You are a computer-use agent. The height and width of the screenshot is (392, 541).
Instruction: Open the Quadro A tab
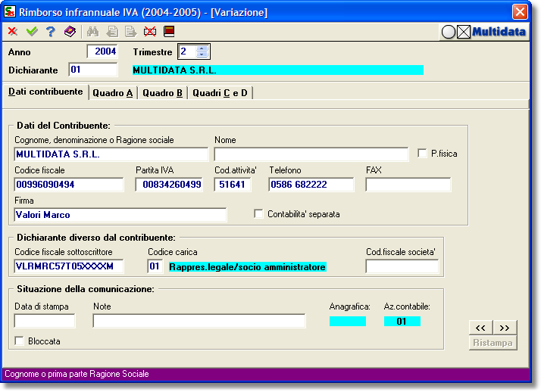[113, 93]
